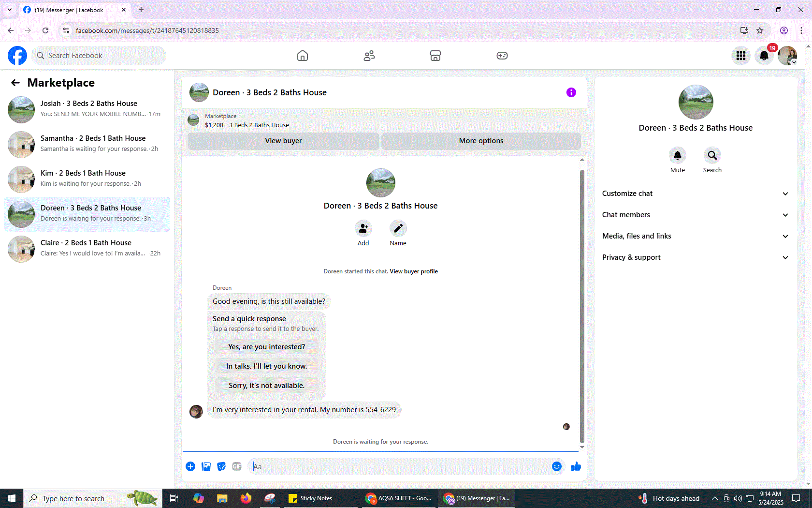Add people to the chat
Screen dimensions: 812x508
pos(363,228)
